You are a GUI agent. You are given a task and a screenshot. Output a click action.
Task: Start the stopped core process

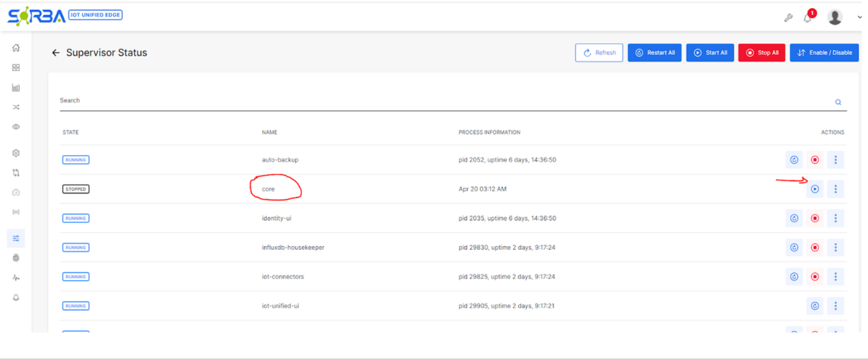pyautogui.click(x=815, y=189)
